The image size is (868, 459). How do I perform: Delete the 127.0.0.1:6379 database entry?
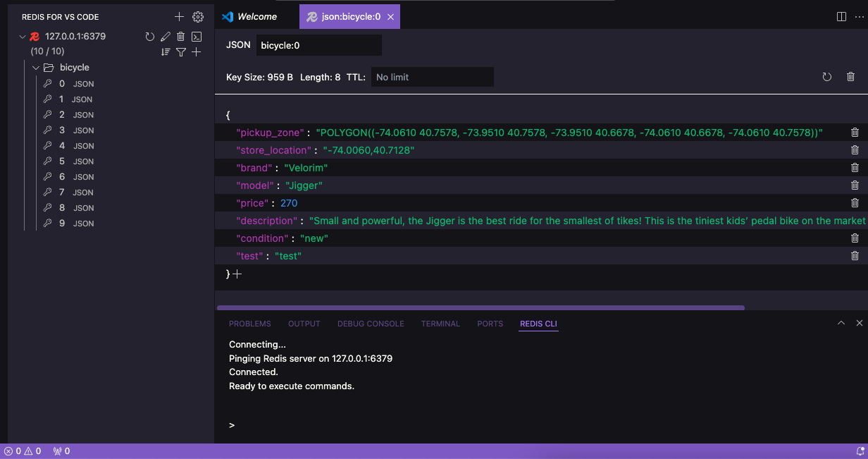pyautogui.click(x=181, y=37)
